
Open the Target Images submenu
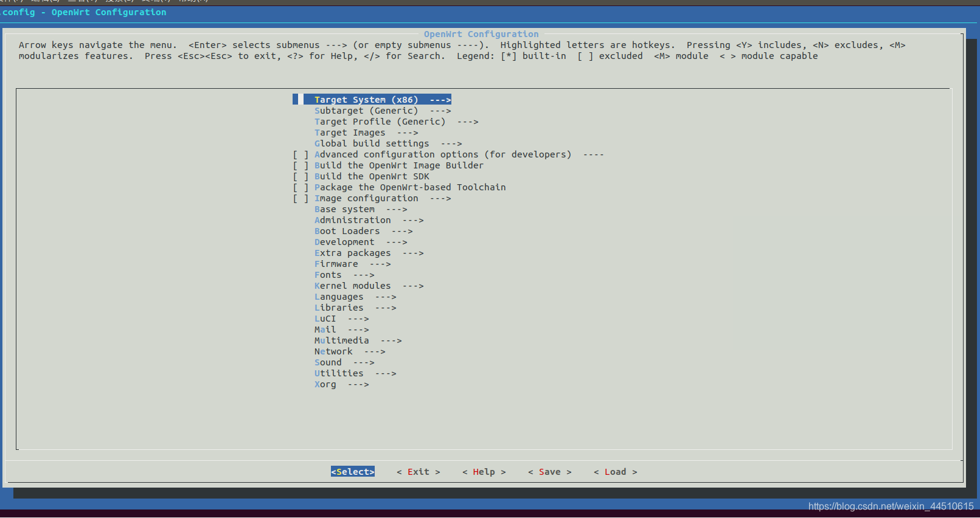point(366,133)
